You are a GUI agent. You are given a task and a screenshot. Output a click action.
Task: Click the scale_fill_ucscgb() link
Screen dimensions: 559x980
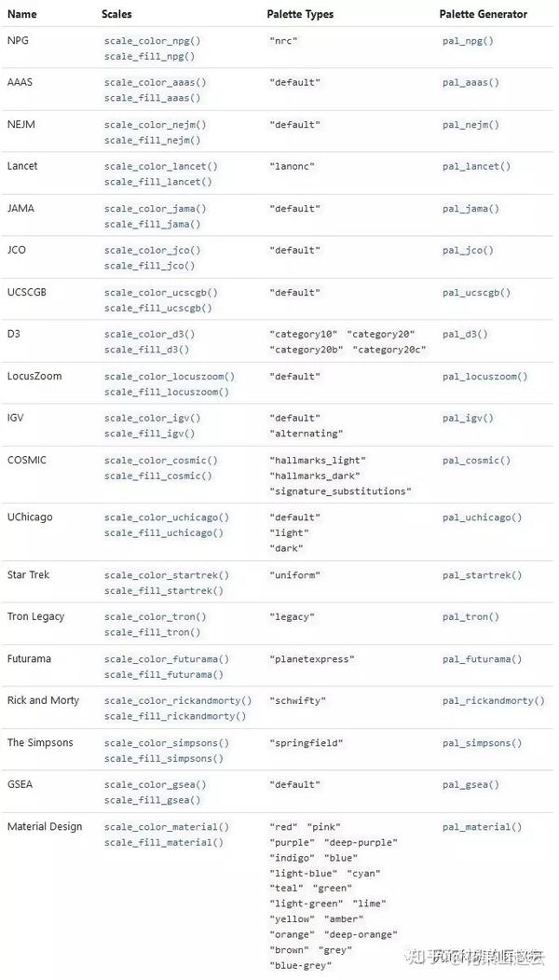click(x=158, y=308)
